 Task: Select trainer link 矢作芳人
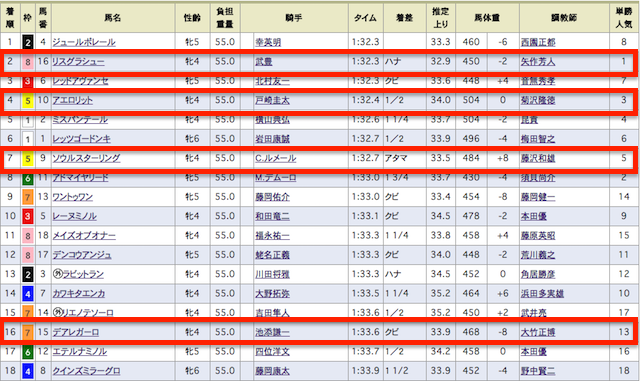tap(538, 62)
